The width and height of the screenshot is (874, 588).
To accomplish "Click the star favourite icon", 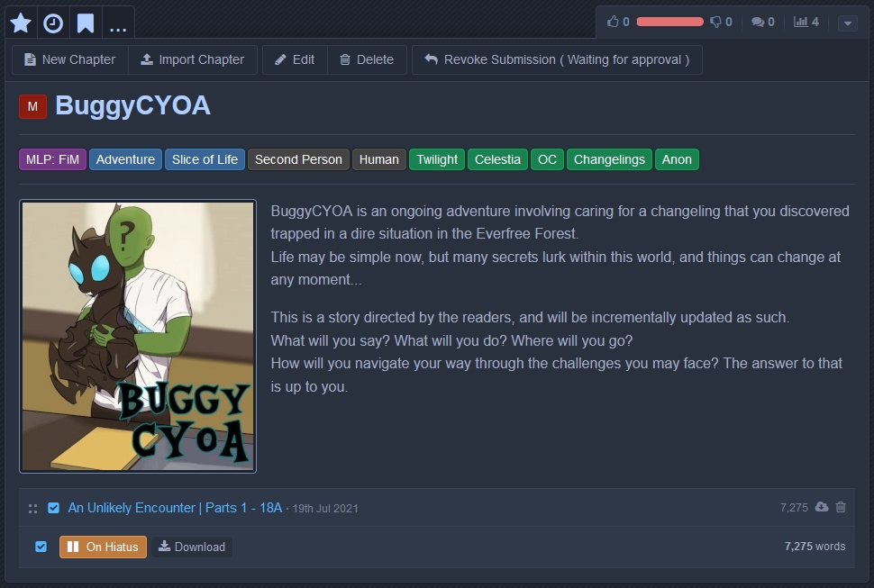I will pyautogui.click(x=21, y=23).
